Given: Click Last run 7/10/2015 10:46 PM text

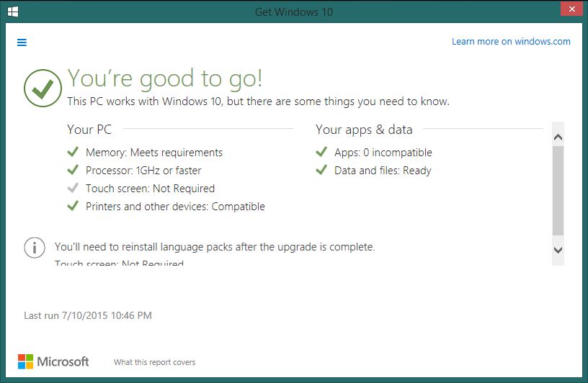Looking at the screenshot, I should point(88,315).
